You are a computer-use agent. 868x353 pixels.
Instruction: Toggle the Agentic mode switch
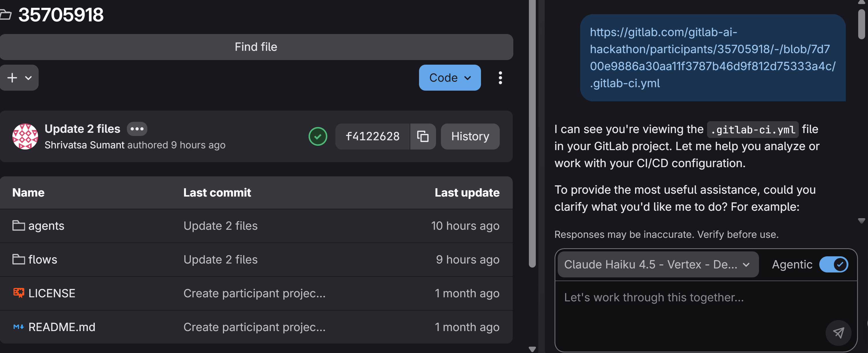point(833,264)
